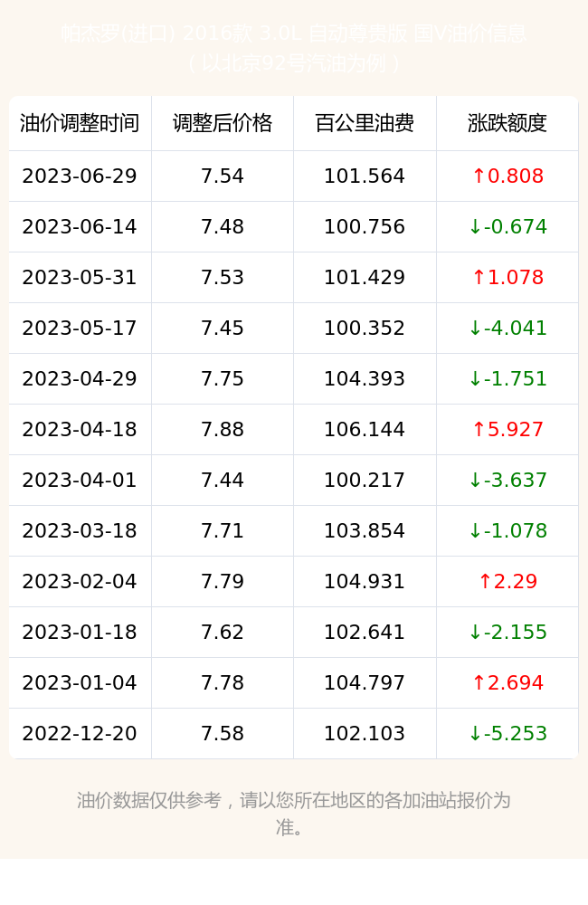
Task: Click the red ↑5.927 change value
Action: point(507,429)
